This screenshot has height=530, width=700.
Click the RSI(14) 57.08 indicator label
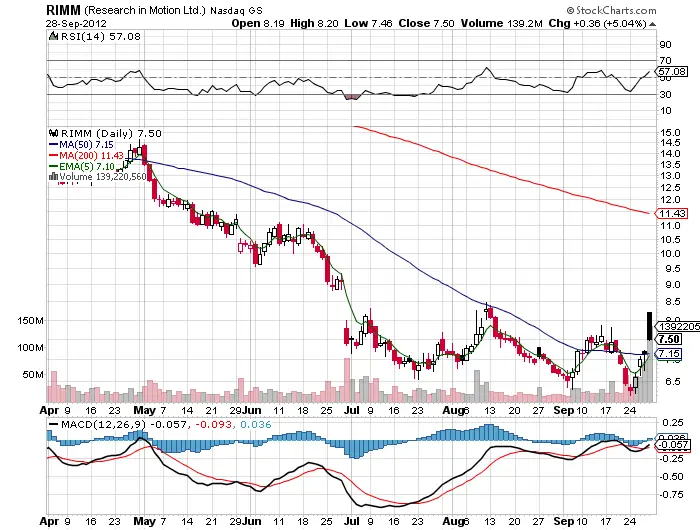click(x=100, y=36)
